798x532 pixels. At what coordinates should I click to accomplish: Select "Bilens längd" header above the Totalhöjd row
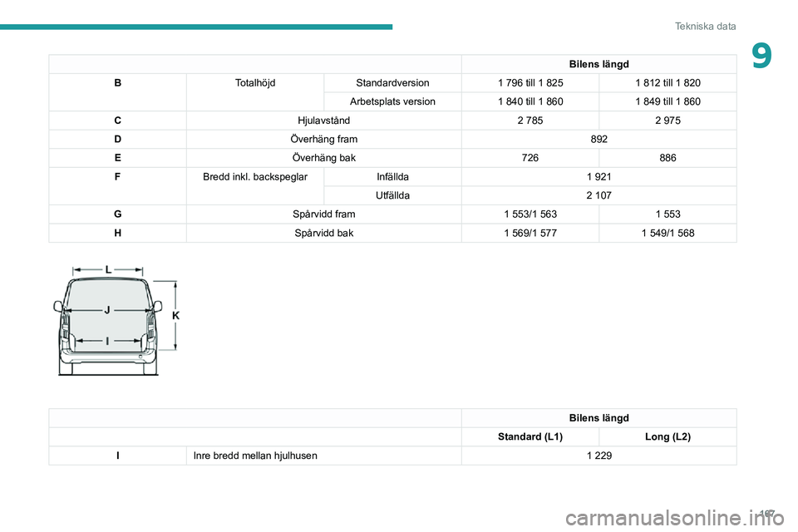click(599, 64)
